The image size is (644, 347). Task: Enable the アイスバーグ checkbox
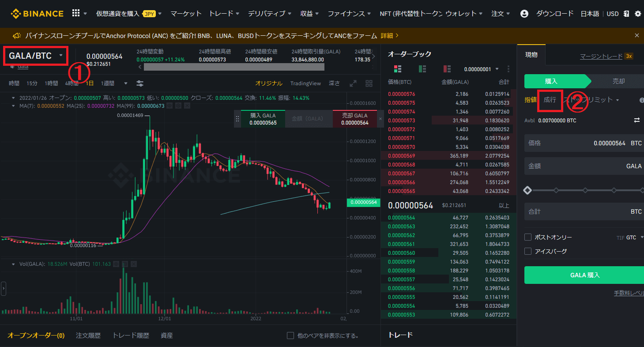point(528,251)
